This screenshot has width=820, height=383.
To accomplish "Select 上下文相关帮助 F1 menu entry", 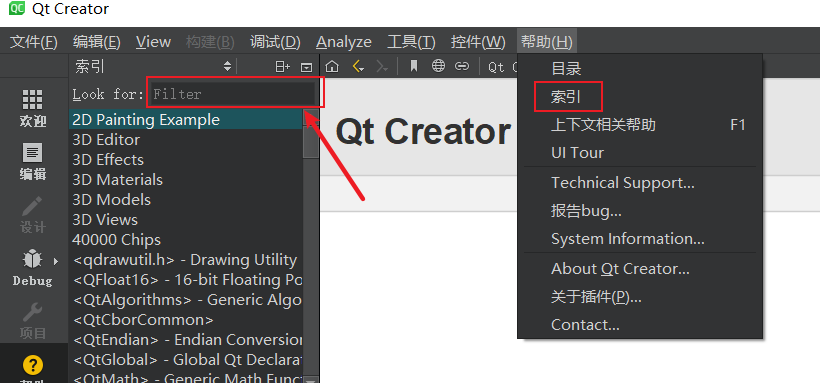I will click(640, 125).
